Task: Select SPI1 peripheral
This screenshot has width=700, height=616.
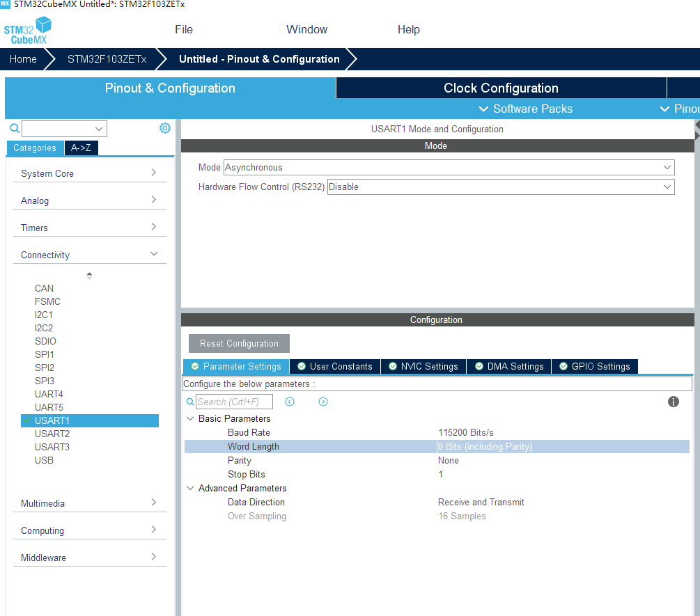Action: click(44, 354)
